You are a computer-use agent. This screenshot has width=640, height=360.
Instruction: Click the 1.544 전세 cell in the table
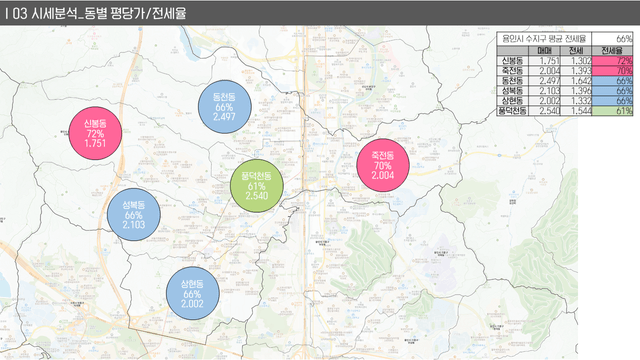(576, 111)
